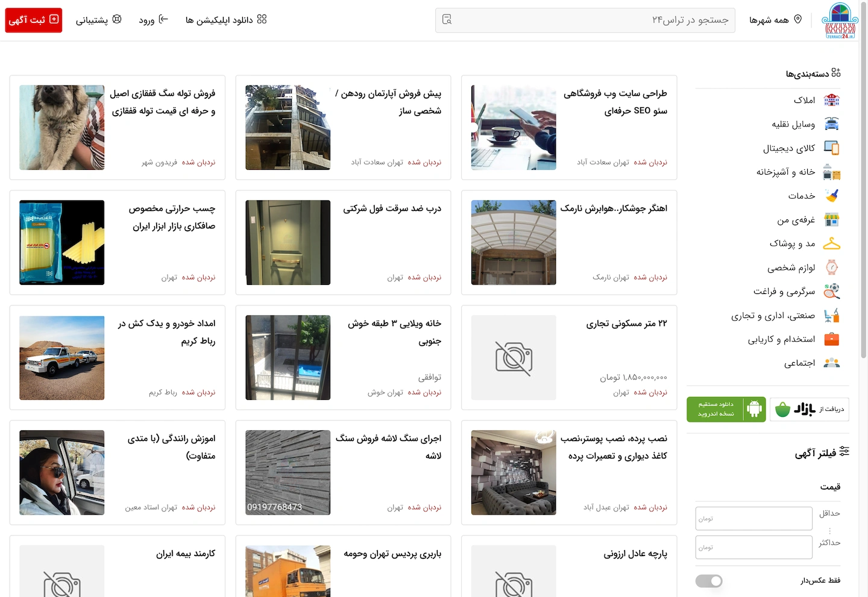Open دانلود اپلیکیشن ها apps menu

[x=226, y=20]
